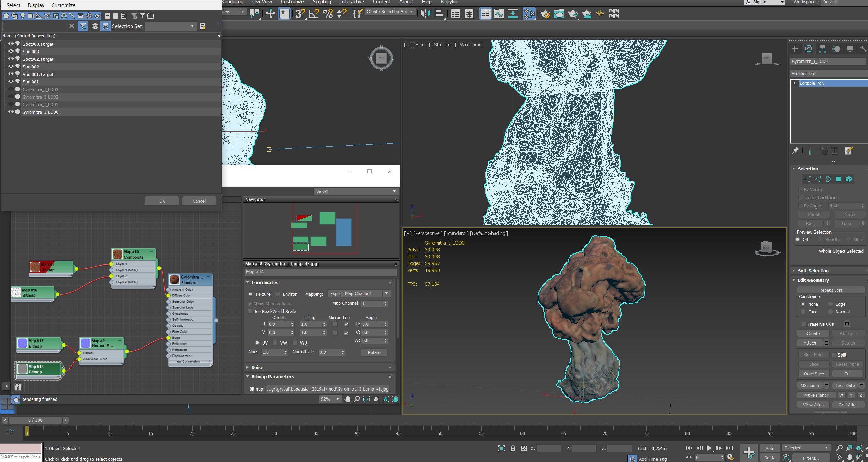Open key filter Selected dropdown
Screen dimensions: 868x462
[805, 448]
